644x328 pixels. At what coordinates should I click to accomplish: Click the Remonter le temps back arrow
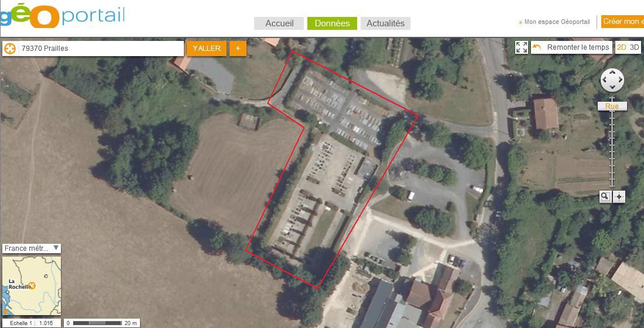[x=536, y=47]
